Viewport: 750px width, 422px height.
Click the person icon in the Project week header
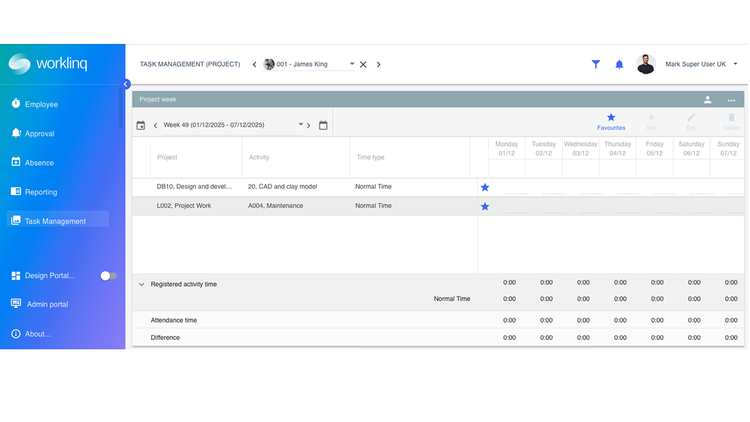tap(707, 100)
